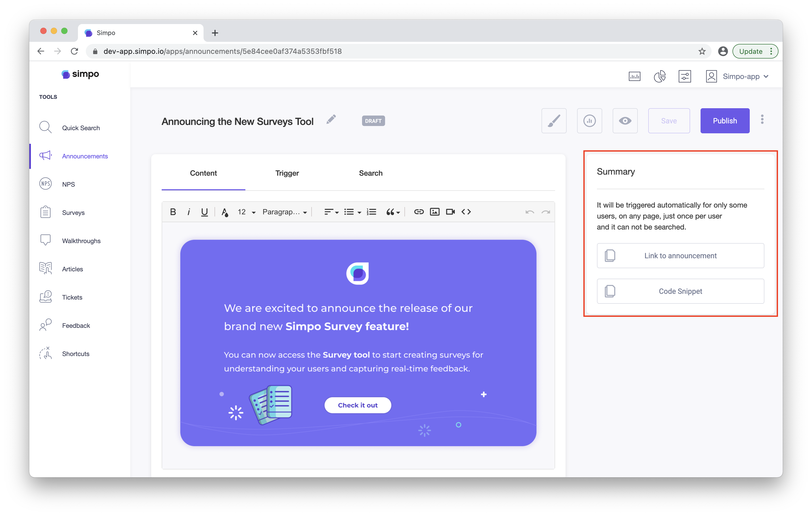Click the DRAFT status badge
812x516 pixels.
click(x=373, y=121)
